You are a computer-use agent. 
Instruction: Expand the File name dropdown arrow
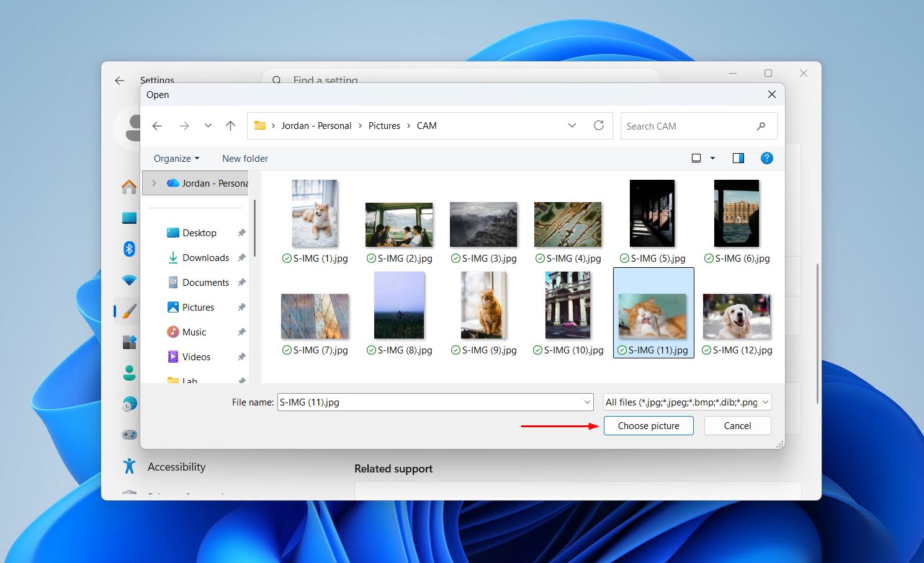588,402
